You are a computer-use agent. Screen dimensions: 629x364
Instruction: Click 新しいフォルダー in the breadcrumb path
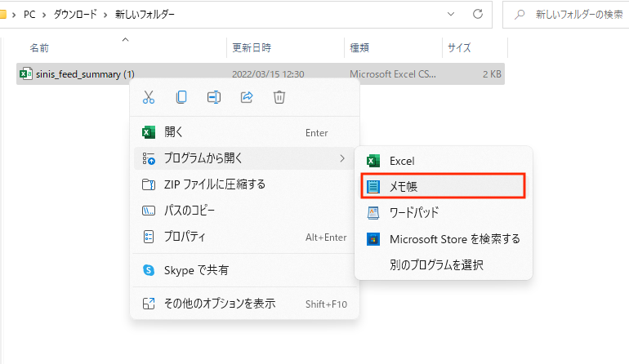pos(145,15)
